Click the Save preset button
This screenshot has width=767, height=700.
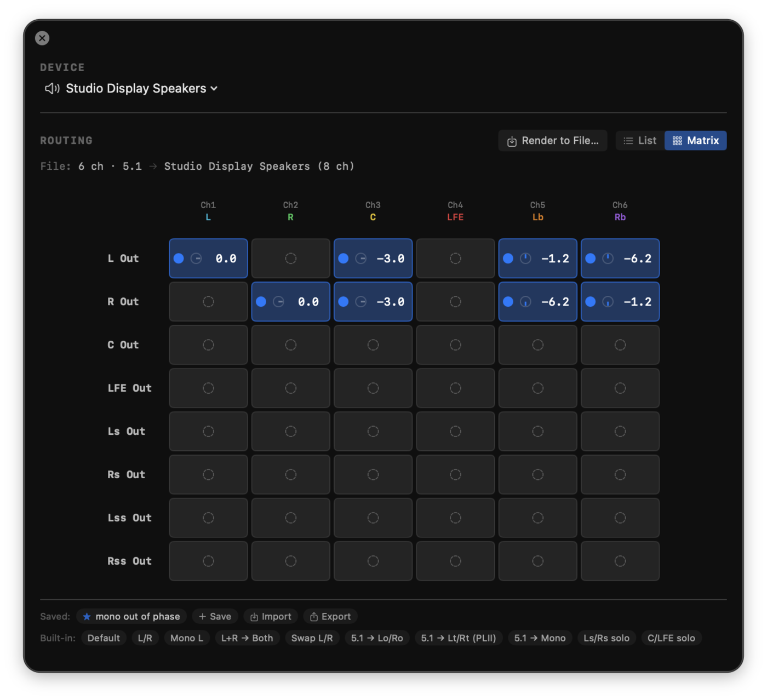pyautogui.click(x=215, y=617)
